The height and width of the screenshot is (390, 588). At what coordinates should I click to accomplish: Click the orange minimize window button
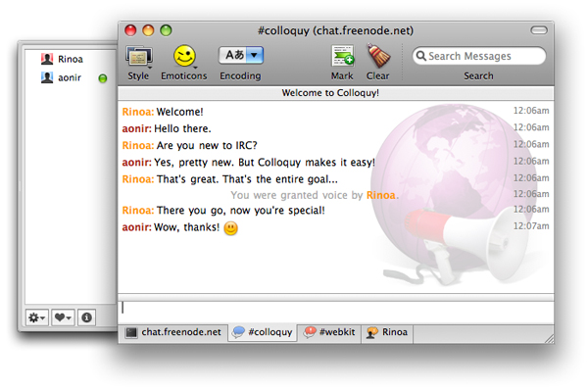point(148,30)
